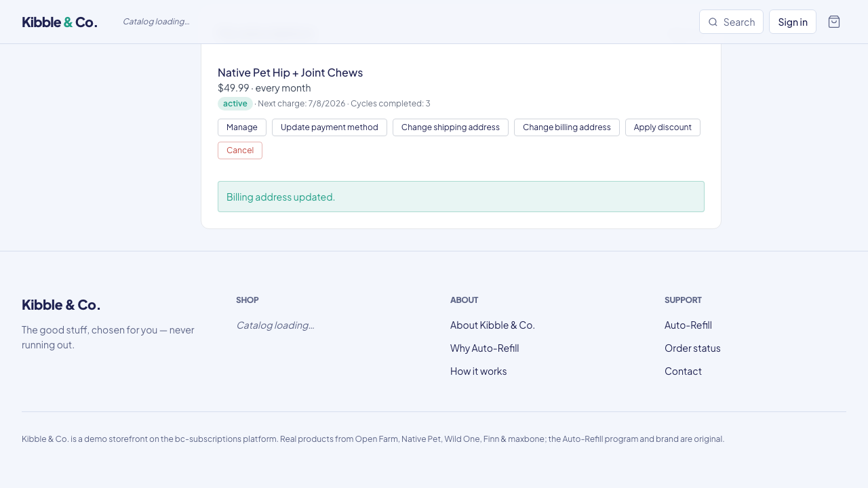Click the Billing address updated message
The height and width of the screenshot is (488, 868).
coord(461,197)
